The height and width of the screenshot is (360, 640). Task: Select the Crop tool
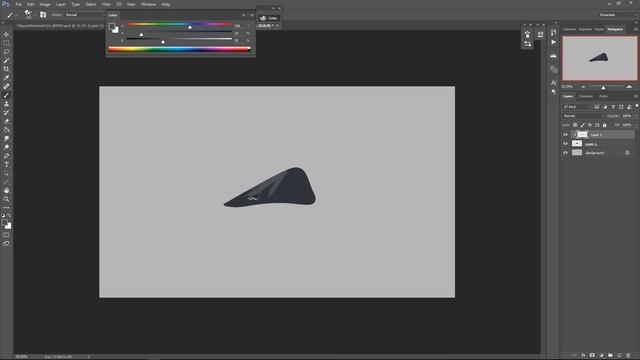point(6,69)
